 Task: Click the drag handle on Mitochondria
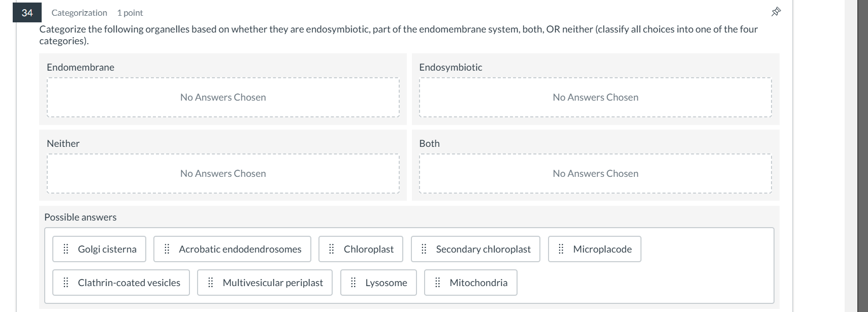(437, 283)
